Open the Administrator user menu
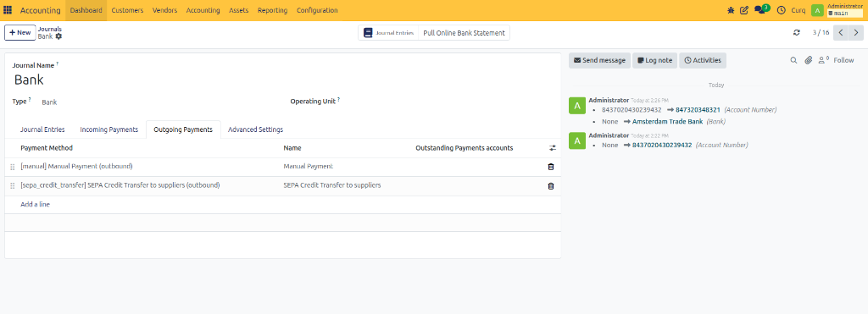The height and width of the screenshot is (314, 868). coord(845,10)
